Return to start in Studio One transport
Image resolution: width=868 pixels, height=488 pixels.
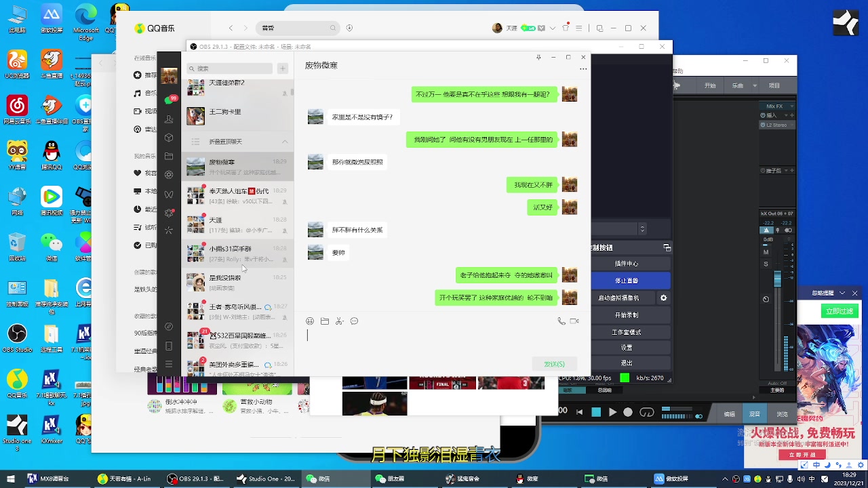pyautogui.click(x=579, y=412)
